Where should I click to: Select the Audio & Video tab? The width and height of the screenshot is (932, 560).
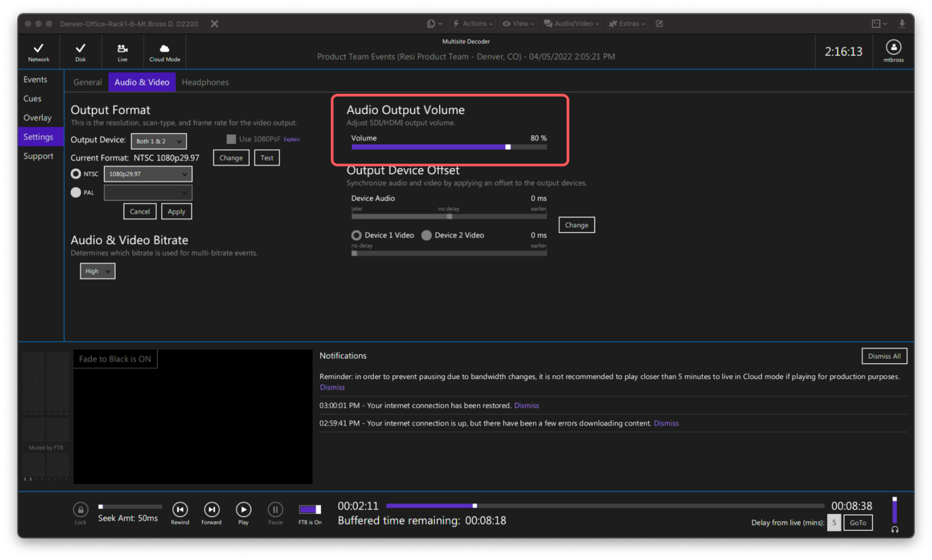(142, 82)
